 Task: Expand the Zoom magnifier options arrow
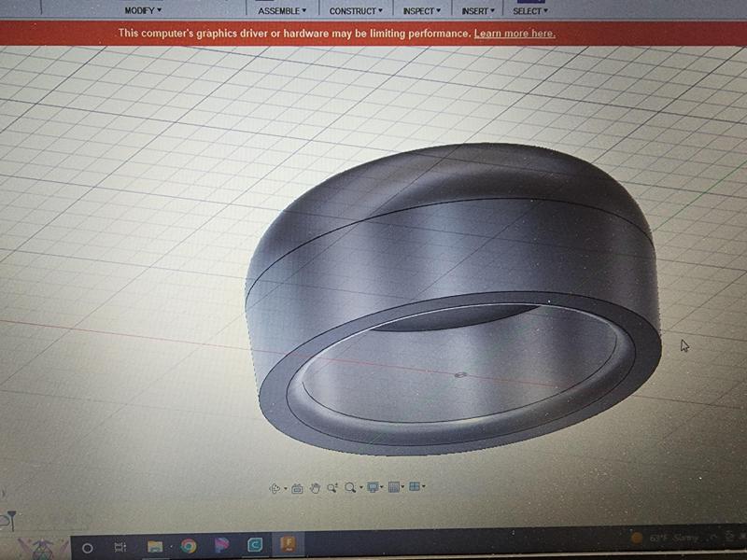point(361,487)
